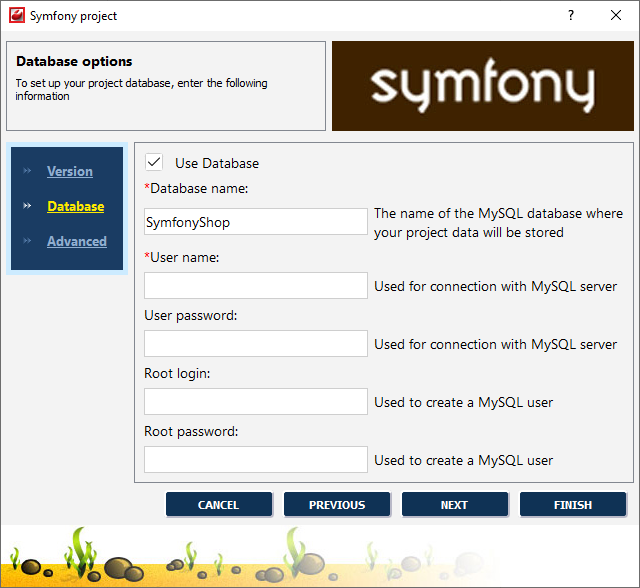Click the 'User password:' label
Screen dimensions: 640x588
tap(191, 315)
